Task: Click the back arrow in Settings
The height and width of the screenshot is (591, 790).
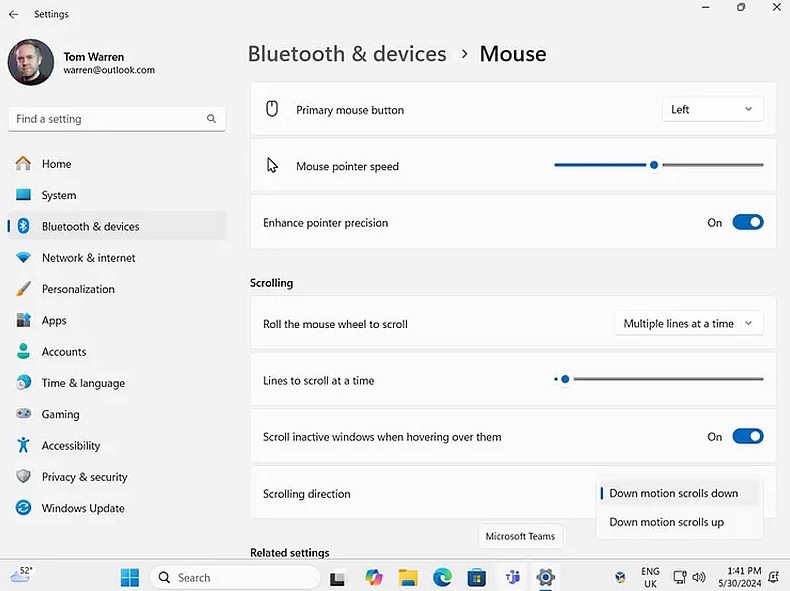Action: (14, 14)
